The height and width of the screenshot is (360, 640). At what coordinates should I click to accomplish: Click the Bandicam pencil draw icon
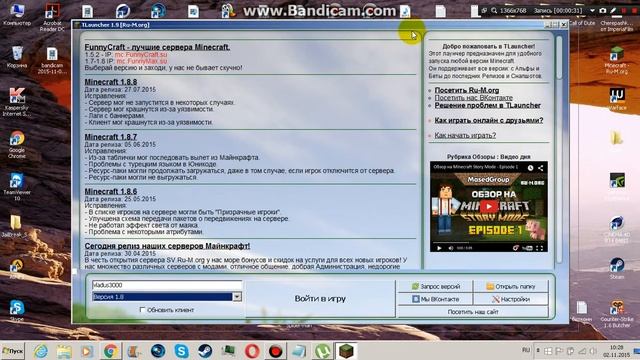613,11
